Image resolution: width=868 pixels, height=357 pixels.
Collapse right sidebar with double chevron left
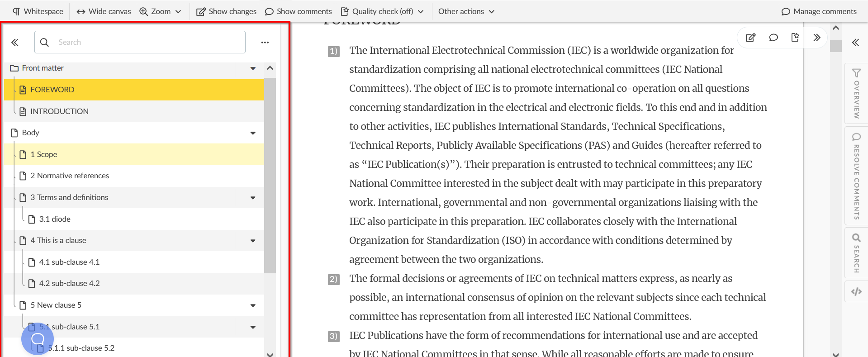(x=855, y=43)
